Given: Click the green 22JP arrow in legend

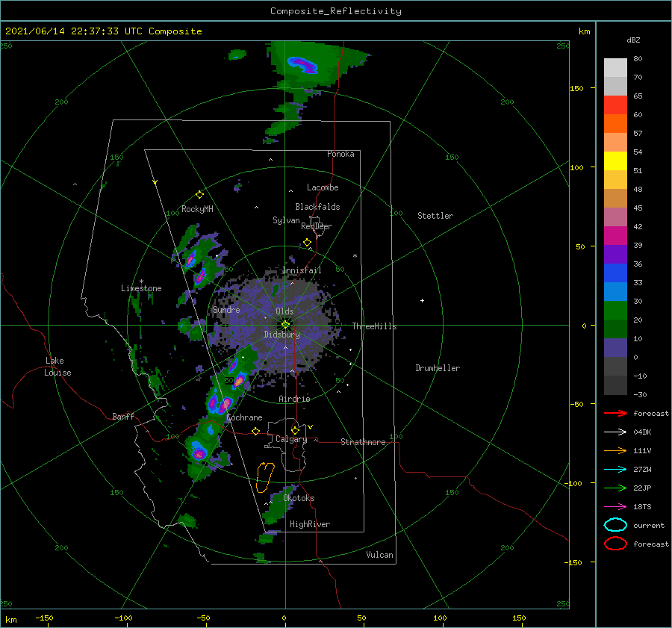Looking at the screenshot, I should (615, 488).
